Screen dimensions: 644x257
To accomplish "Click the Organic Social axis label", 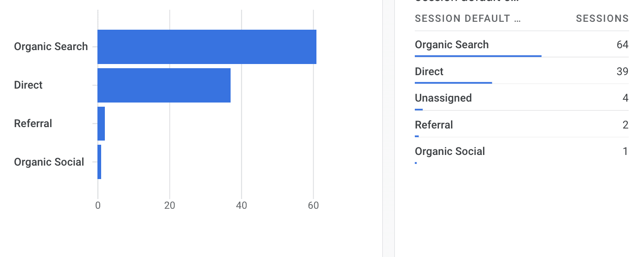I will (49, 162).
